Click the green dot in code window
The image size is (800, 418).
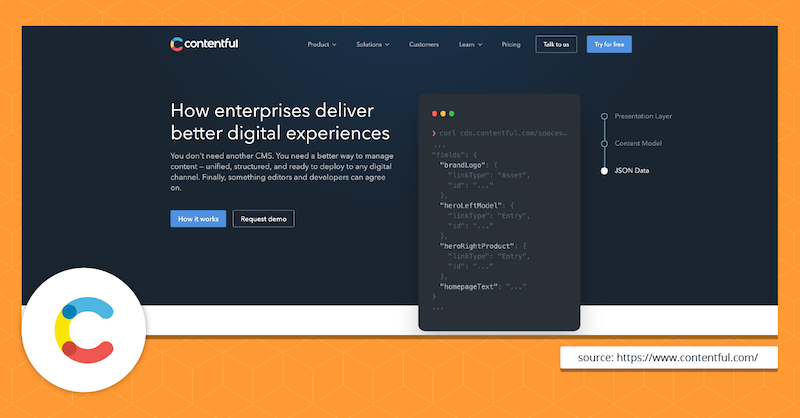pos(452,114)
